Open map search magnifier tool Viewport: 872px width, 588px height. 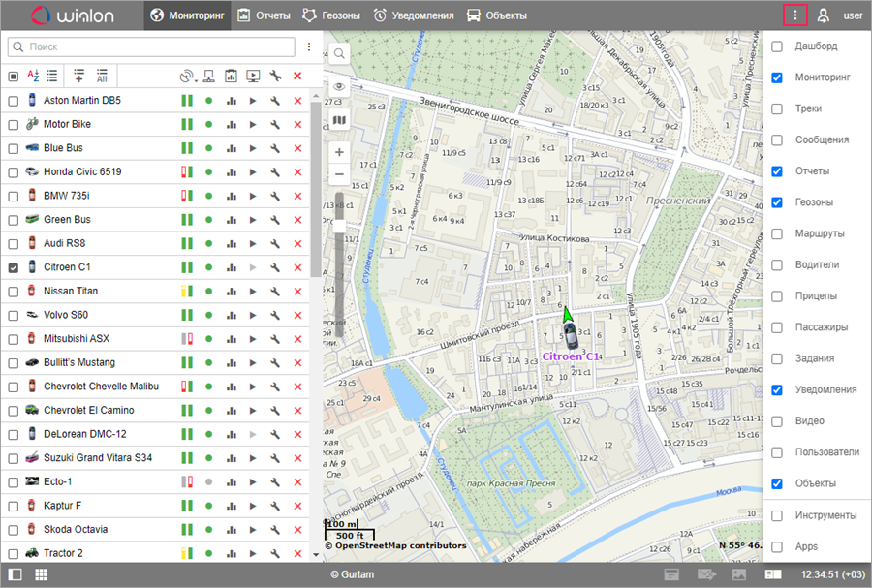tap(339, 54)
